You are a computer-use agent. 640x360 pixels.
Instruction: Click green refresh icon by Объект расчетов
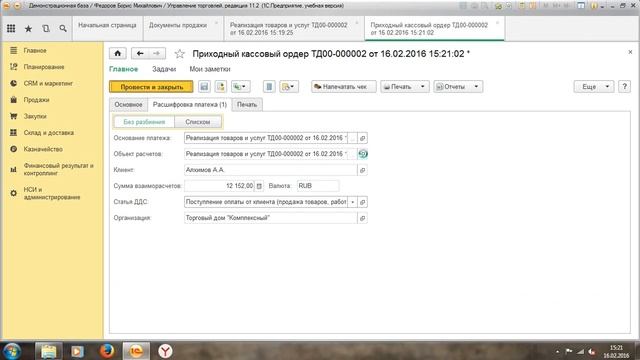click(x=362, y=154)
